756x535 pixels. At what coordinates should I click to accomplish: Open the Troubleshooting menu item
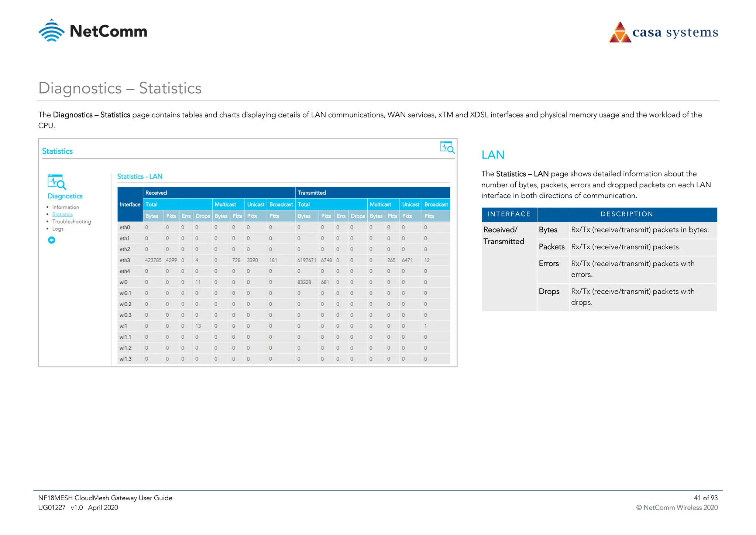click(x=71, y=222)
